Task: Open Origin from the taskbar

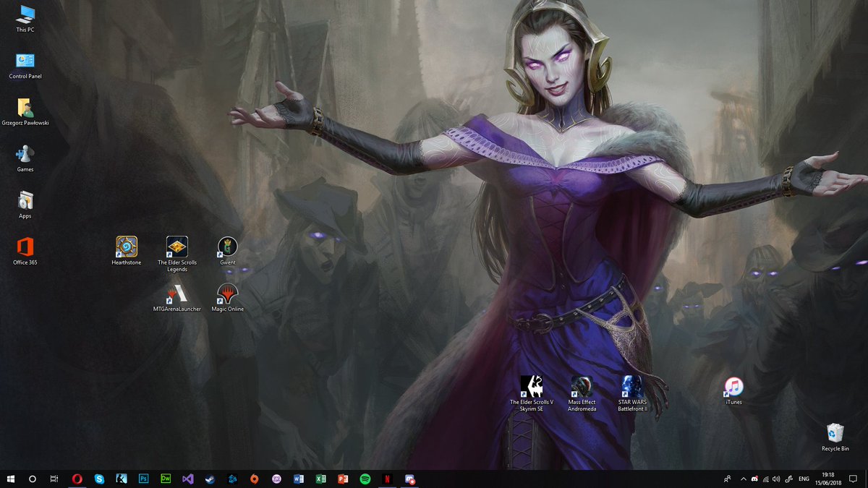Action: pos(255,479)
